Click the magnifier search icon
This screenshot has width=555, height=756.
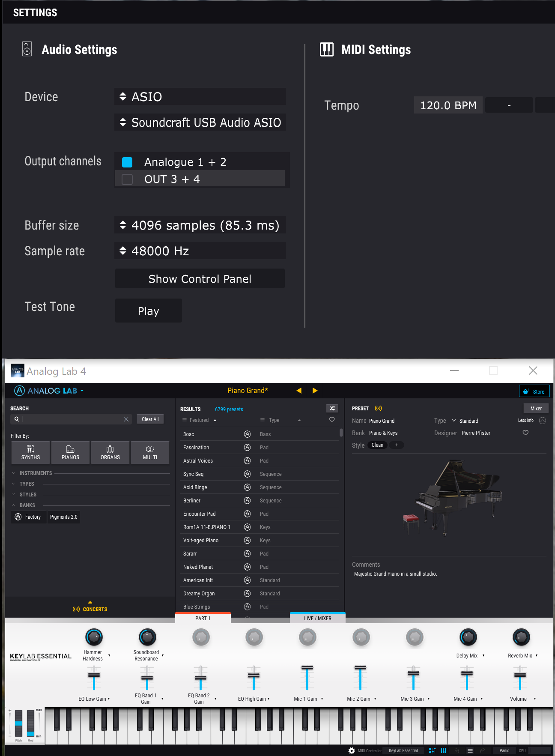[17, 419]
